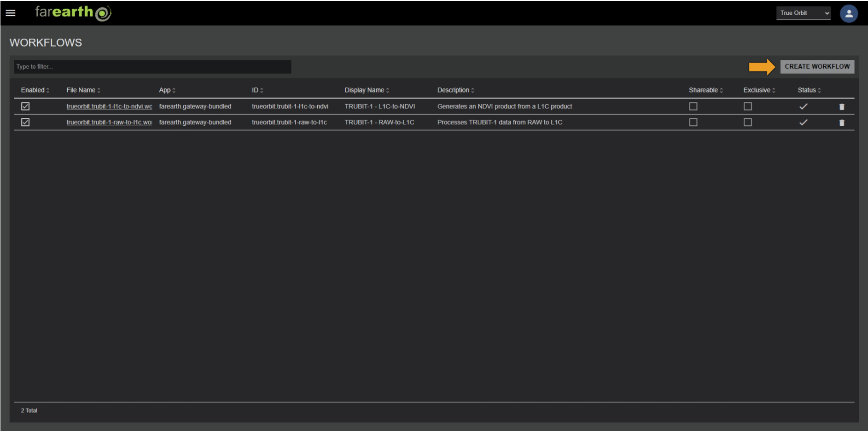Screen dimensions: 868x432
Task: Click description Processes TRUBIT-1 data
Action: [x=500, y=122]
